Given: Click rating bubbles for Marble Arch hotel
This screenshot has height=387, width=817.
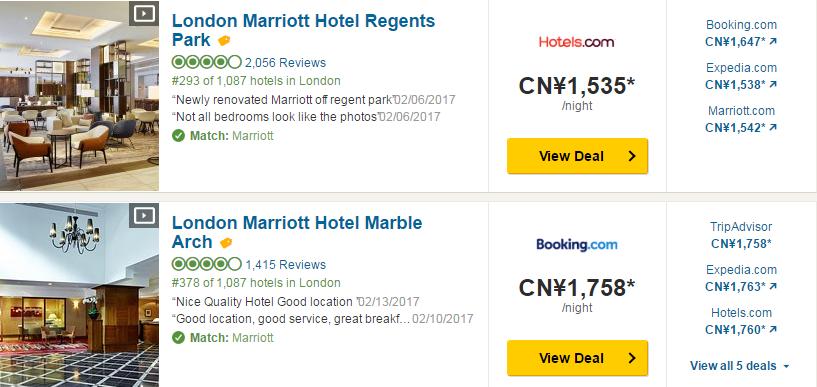Looking at the screenshot, I should (206, 264).
